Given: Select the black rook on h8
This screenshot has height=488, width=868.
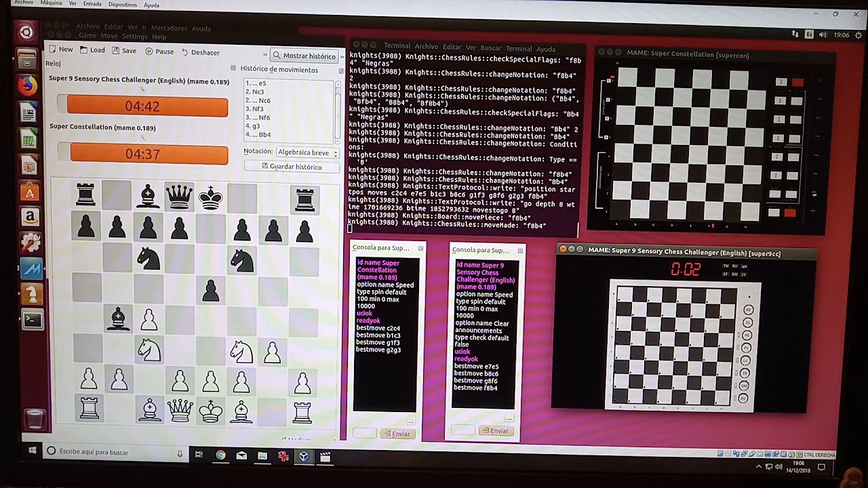Looking at the screenshot, I should (304, 199).
